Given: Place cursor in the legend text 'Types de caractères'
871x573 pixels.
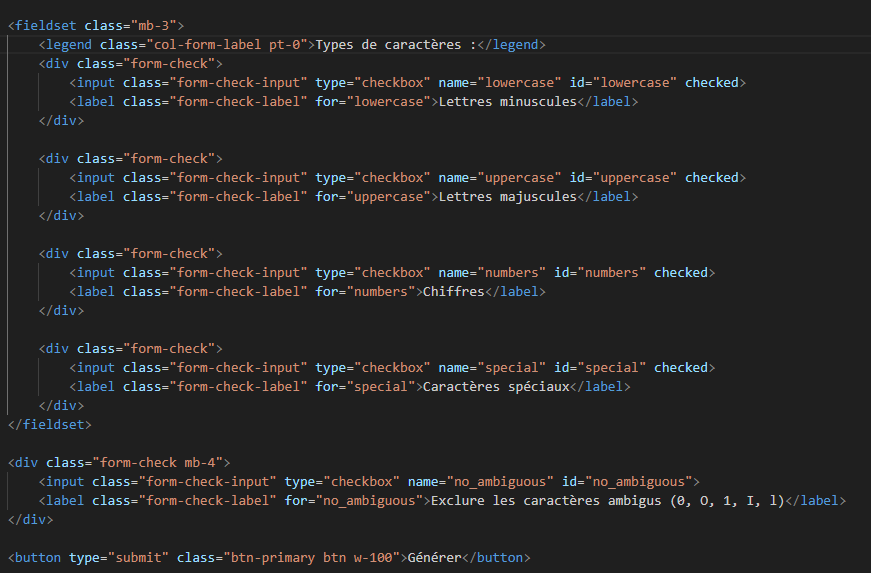Looking at the screenshot, I should [x=388, y=44].
